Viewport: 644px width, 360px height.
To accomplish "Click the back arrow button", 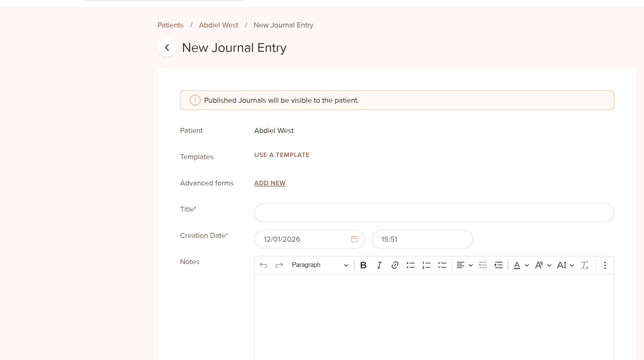I will 167,48.
